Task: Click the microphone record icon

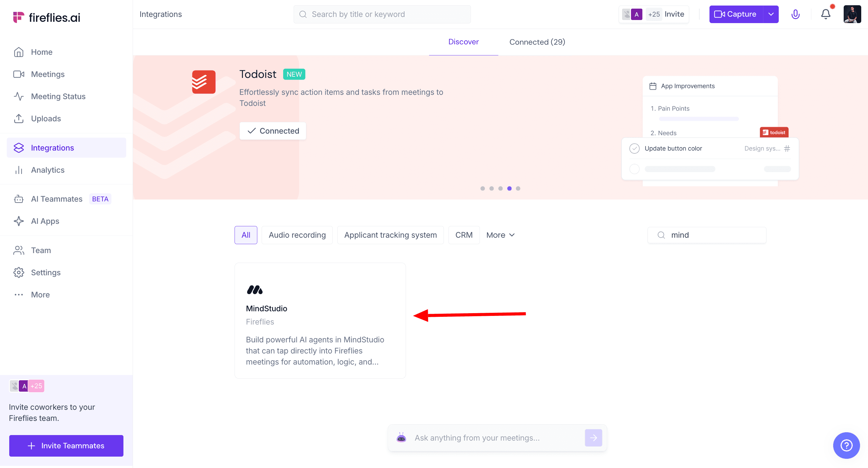Action: coord(795,14)
